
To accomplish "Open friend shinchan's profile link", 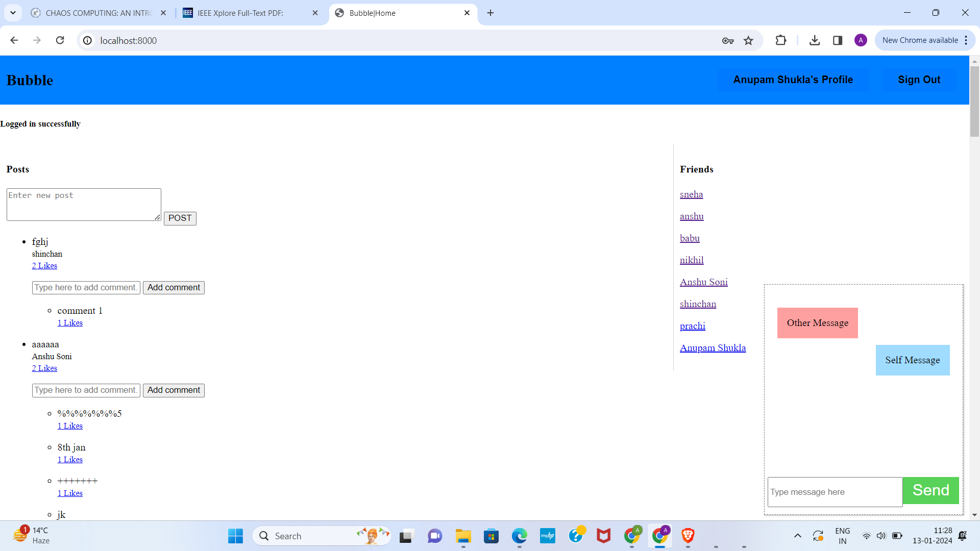I will click(x=698, y=304).
